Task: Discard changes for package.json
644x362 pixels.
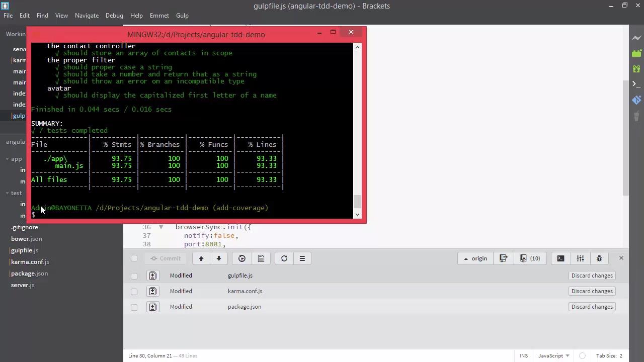Action: coord(592,307)
